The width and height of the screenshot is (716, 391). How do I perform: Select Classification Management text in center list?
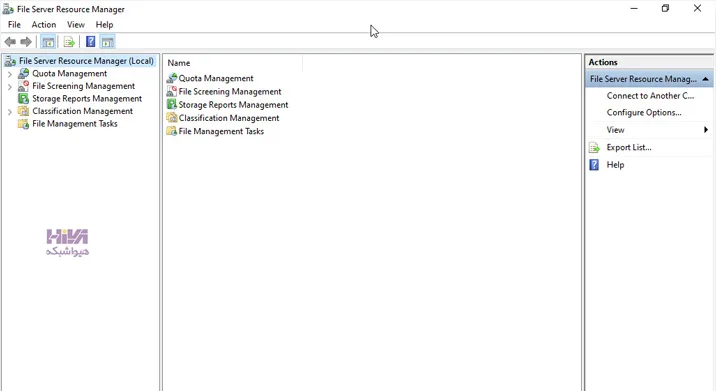[229, 118]
